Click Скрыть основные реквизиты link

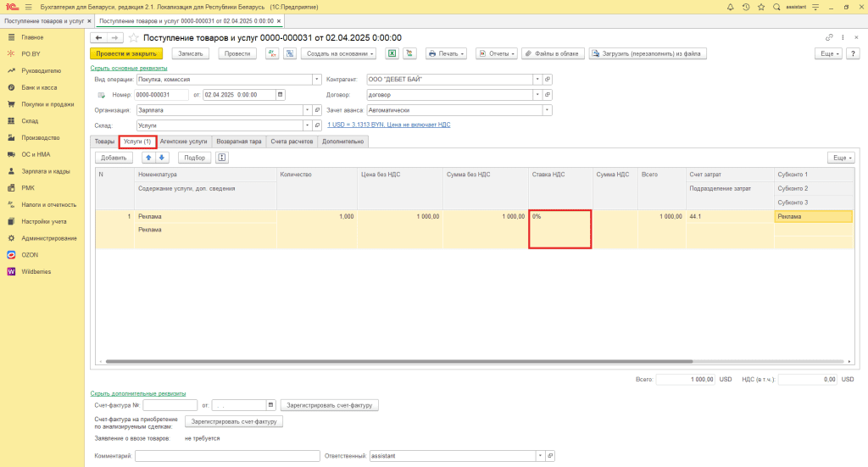point(129,68)
